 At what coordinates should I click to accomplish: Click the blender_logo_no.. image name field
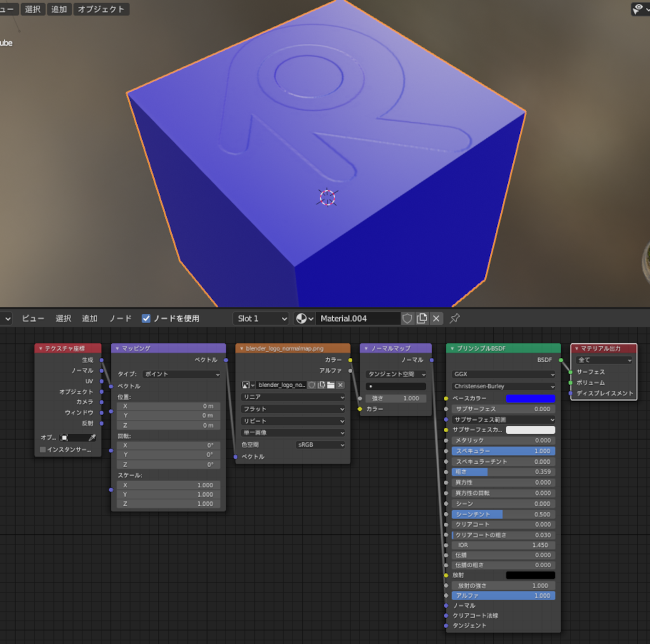281,385
